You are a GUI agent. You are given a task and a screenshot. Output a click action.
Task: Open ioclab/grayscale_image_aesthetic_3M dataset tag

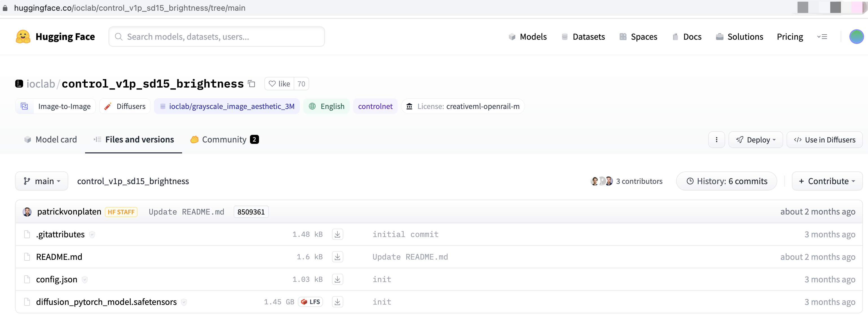pyautogui.click(x=227, y=106)
